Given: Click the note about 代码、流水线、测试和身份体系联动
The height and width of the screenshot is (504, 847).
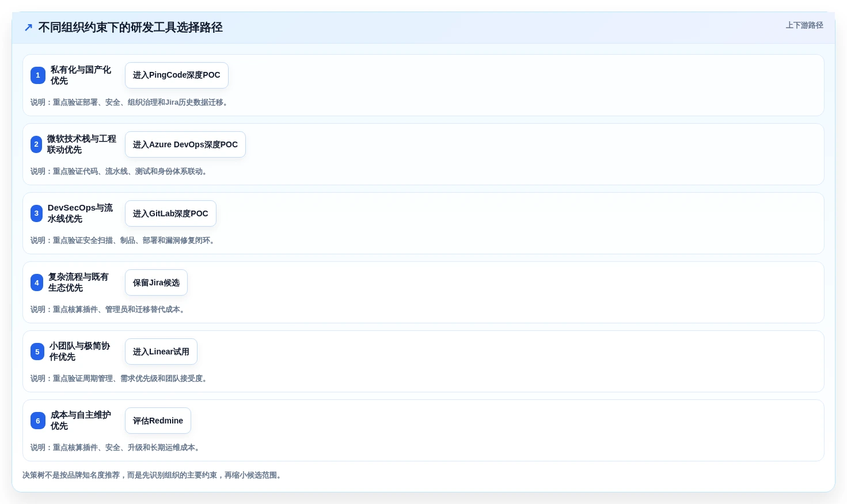Looking at the screenshot, I should coord(120,171).
